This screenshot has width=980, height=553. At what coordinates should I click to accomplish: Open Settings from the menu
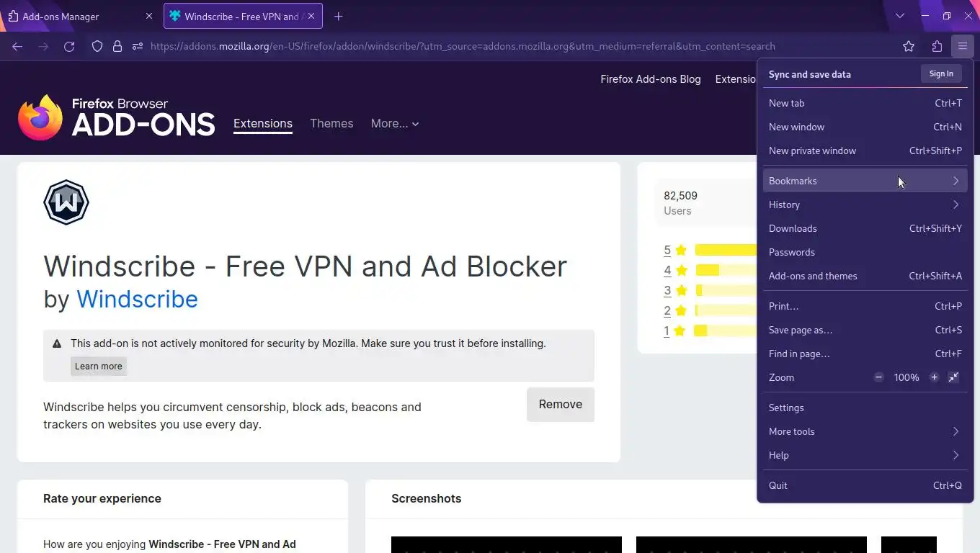(865, 408)
